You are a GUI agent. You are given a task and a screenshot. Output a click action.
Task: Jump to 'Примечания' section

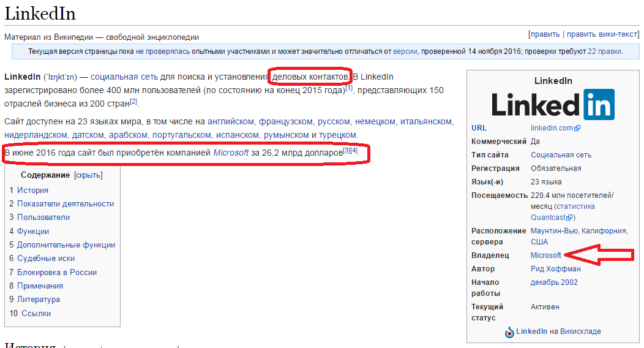[40, 286]
